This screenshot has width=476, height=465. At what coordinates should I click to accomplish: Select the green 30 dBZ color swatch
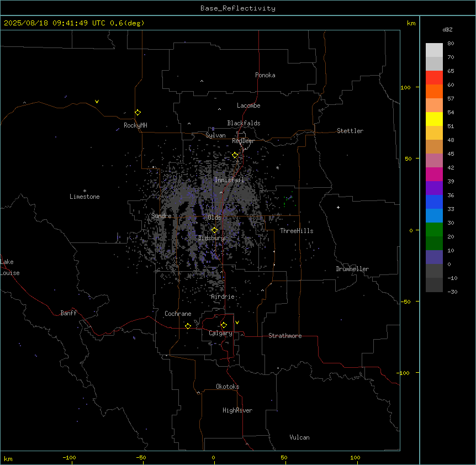pyautogui.click(x=434, y=230)
